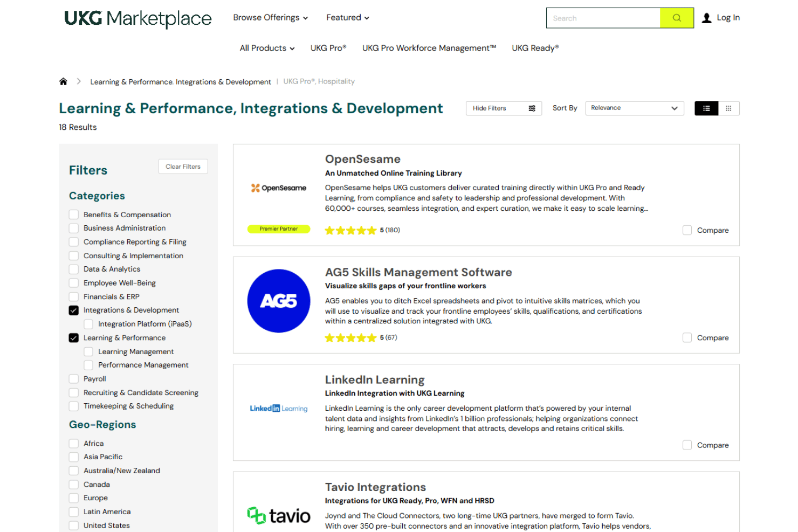
Task: Check Recruiting & Candidate Screening filter
Action: pyautogui.click(x=74, y=392)
